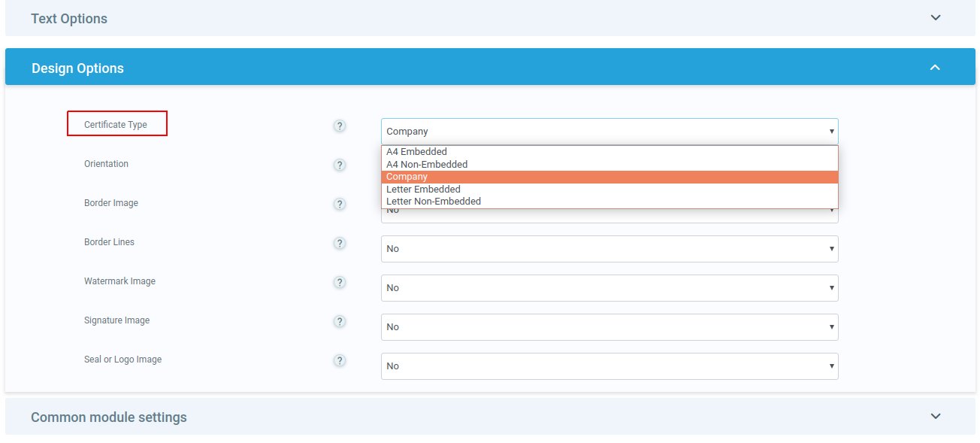Click help icon beside Signature Image
The image size is (980, 443).
click(340, 321)
